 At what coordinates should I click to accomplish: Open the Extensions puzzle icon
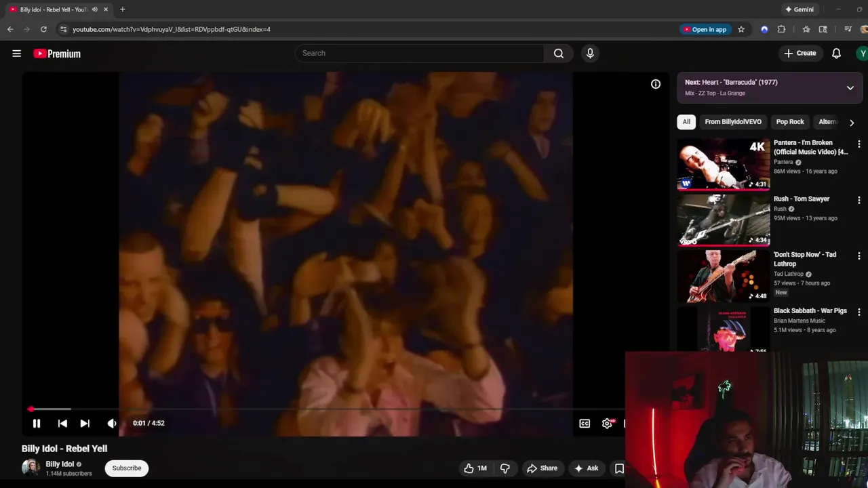[781, 29]
